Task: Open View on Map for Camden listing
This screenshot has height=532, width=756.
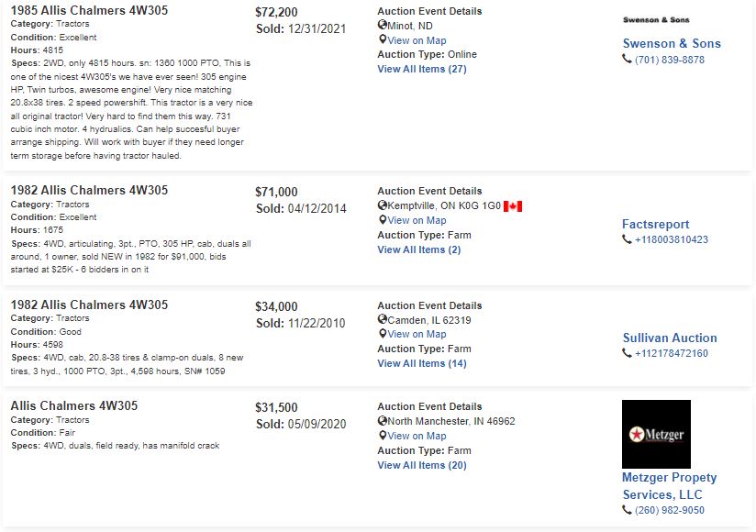Action: pos(417,334)
